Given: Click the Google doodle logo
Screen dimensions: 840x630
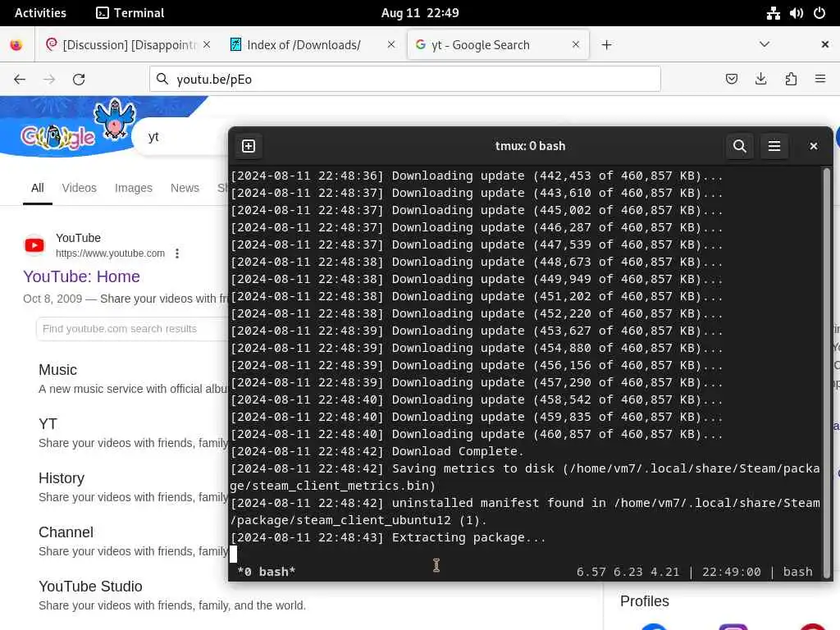Looking at the screenshot, I should 58,137.
